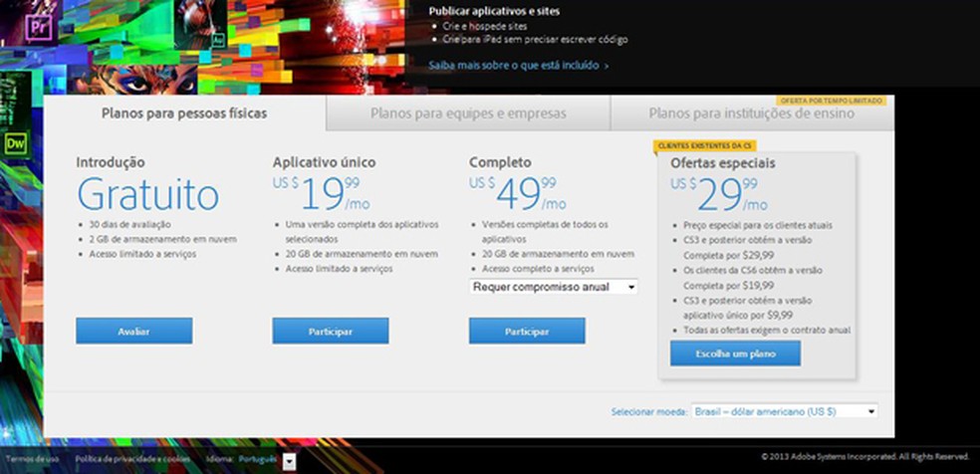Open the 'Termos de uso' footer link

tap(32, 459)
